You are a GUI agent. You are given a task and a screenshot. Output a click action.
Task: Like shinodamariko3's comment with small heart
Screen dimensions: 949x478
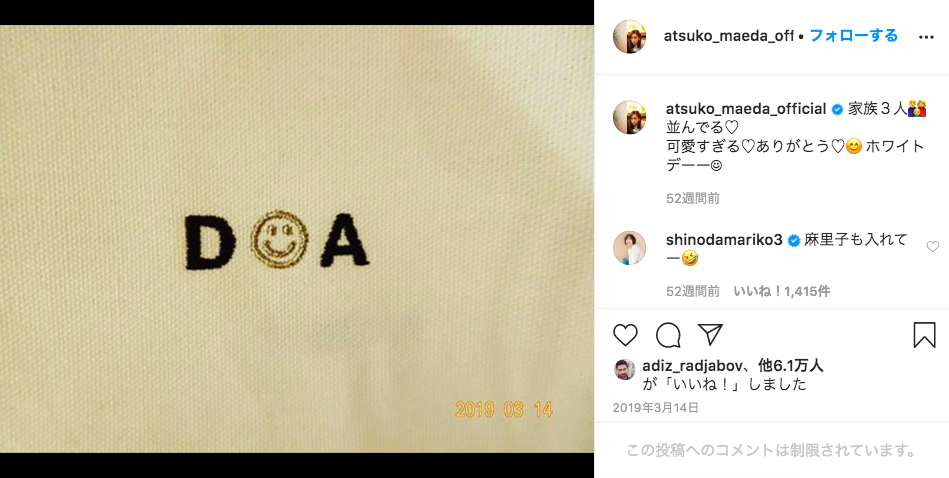pyautogui.click(x=933, y=246)
